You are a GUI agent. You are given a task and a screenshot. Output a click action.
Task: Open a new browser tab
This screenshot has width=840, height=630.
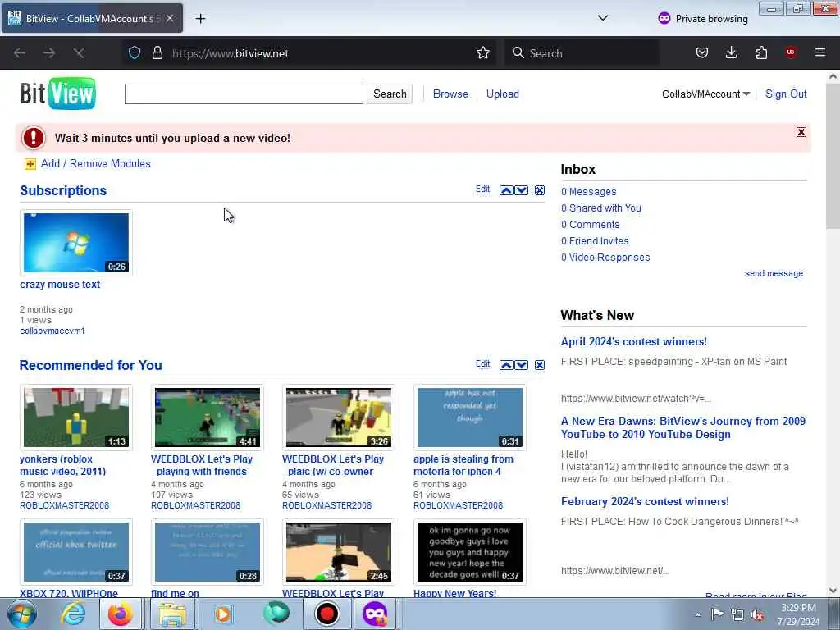200,19
